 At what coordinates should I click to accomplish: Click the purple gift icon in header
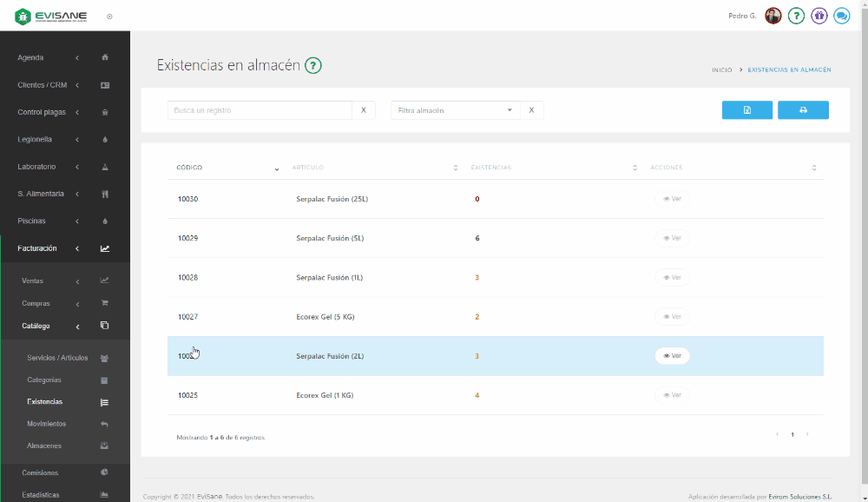pyautogui.click(x=819, y=16)
